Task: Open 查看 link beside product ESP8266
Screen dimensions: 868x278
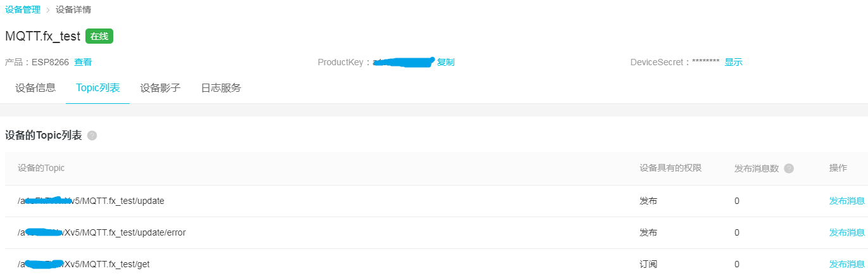Action: pos(83,62)
